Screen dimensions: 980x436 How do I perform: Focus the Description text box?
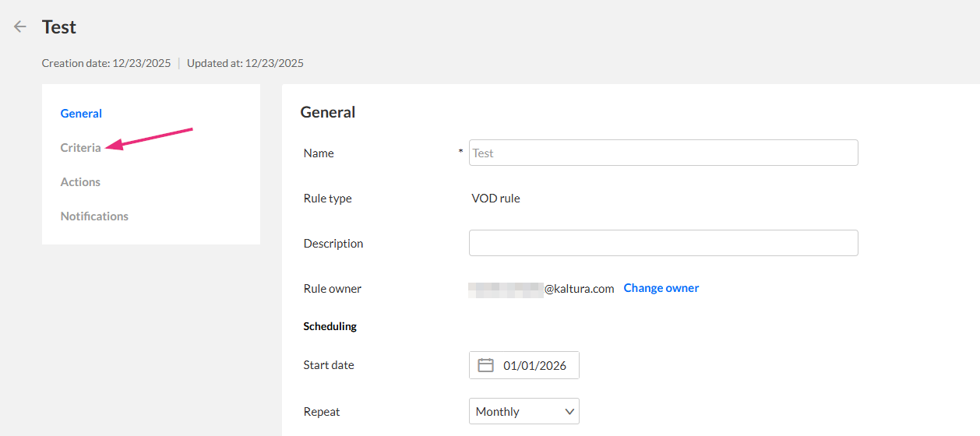tap(663, 243)
